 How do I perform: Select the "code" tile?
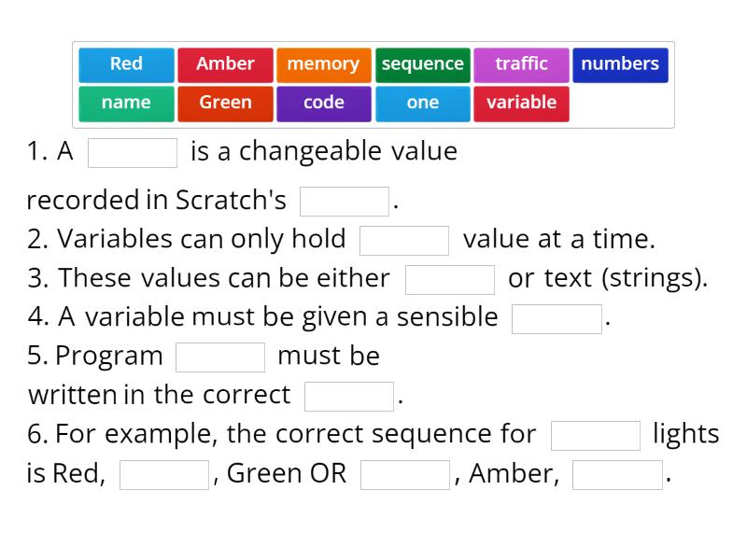click(x=324, y=104)
